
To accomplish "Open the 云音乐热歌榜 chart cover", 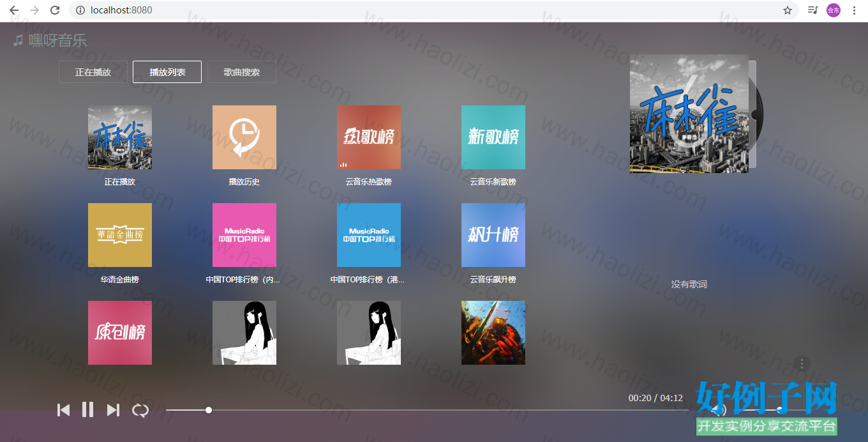I will point(369,137).
